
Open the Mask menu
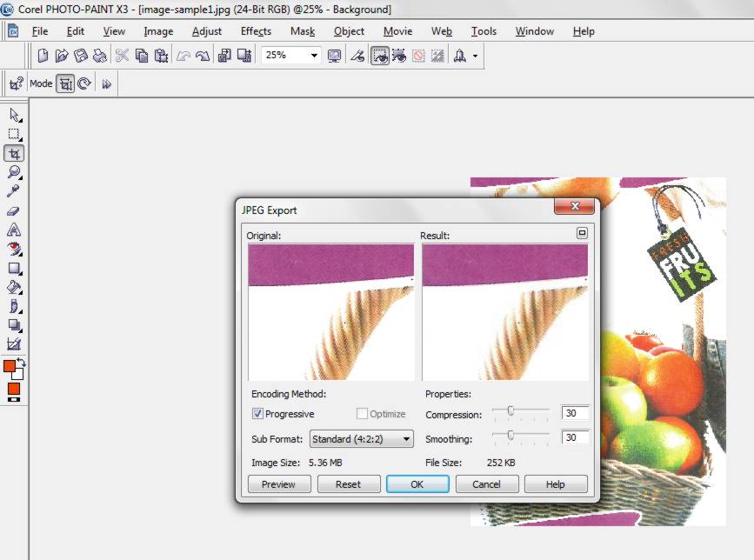click(x=302, y=31)
